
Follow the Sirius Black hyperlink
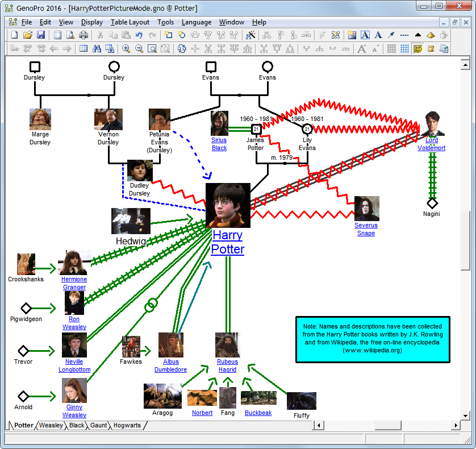pyautogui.click(x=219, y=144)
